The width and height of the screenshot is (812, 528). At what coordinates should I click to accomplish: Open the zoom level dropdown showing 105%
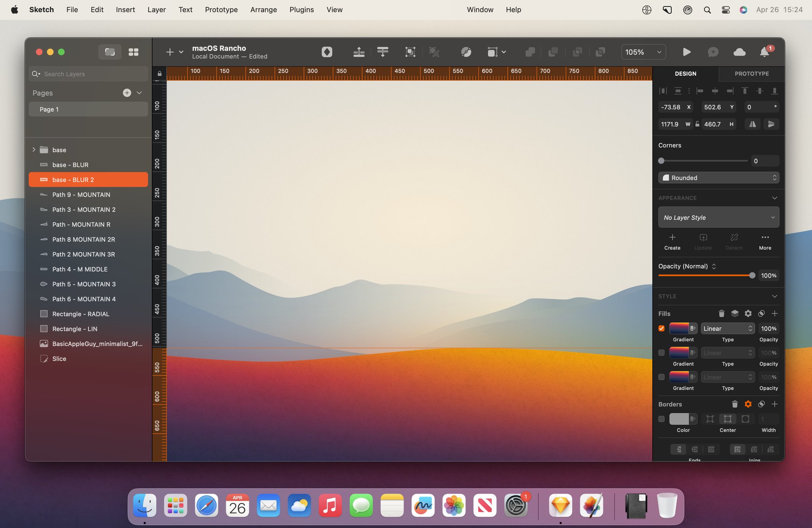(x=643, y=52)
